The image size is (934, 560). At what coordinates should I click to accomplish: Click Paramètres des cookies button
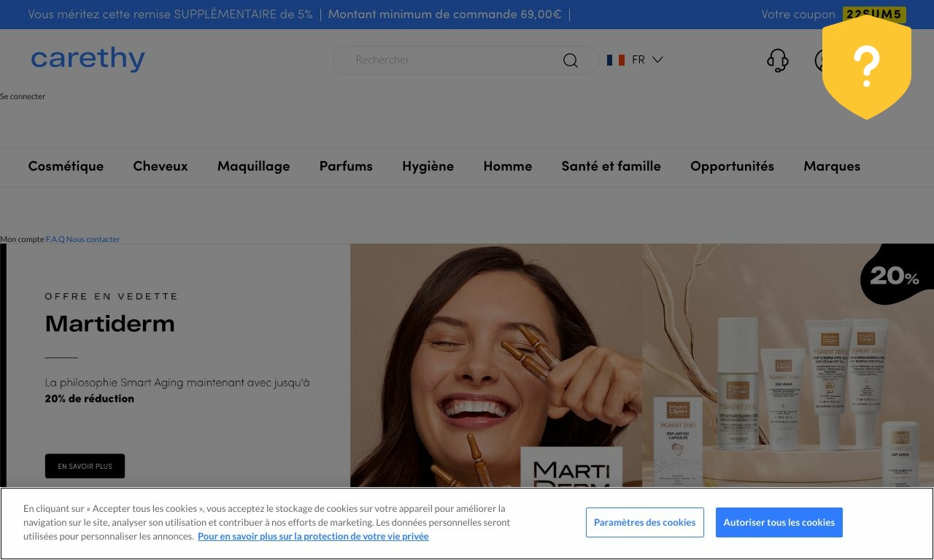(644, 522)
